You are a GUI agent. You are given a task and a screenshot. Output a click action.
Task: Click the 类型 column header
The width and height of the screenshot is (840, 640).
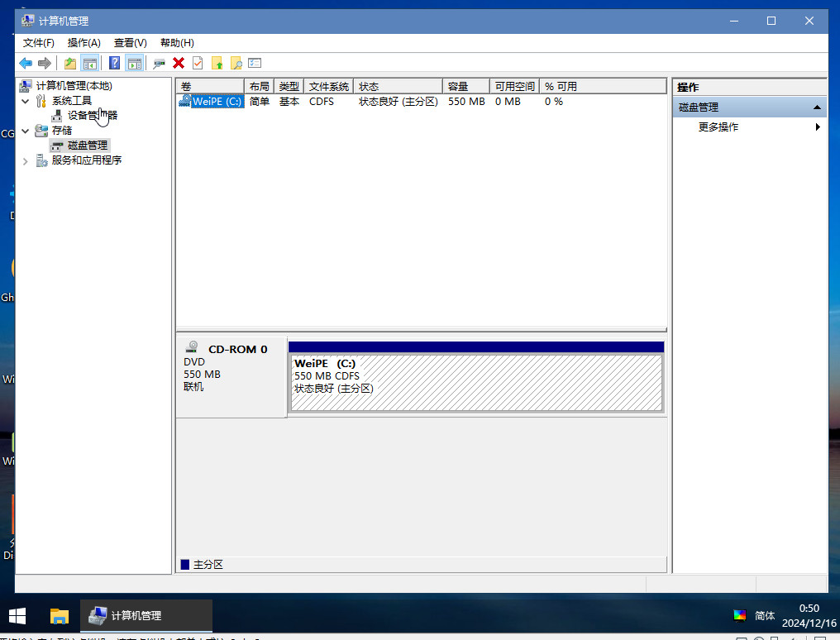289,86
